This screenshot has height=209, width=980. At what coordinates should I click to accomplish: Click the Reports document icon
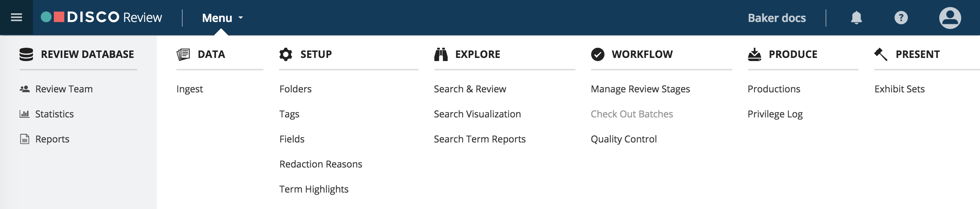(25, 139)
